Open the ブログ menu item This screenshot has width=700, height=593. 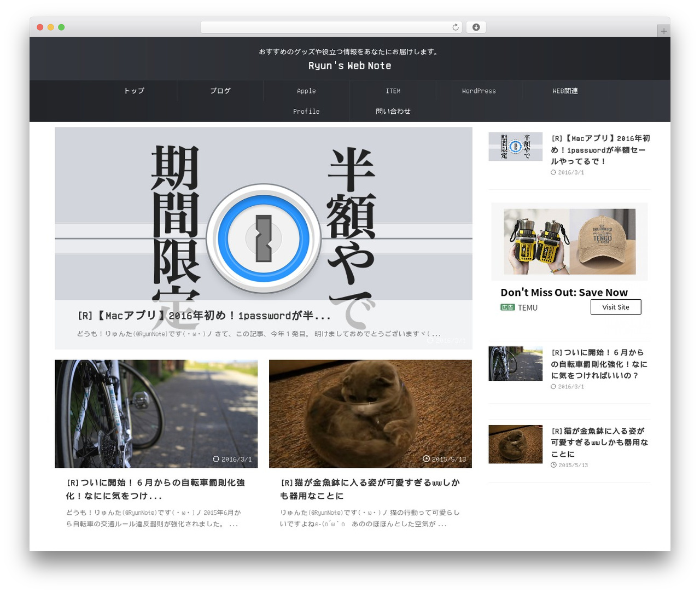[x=220, y=91]
